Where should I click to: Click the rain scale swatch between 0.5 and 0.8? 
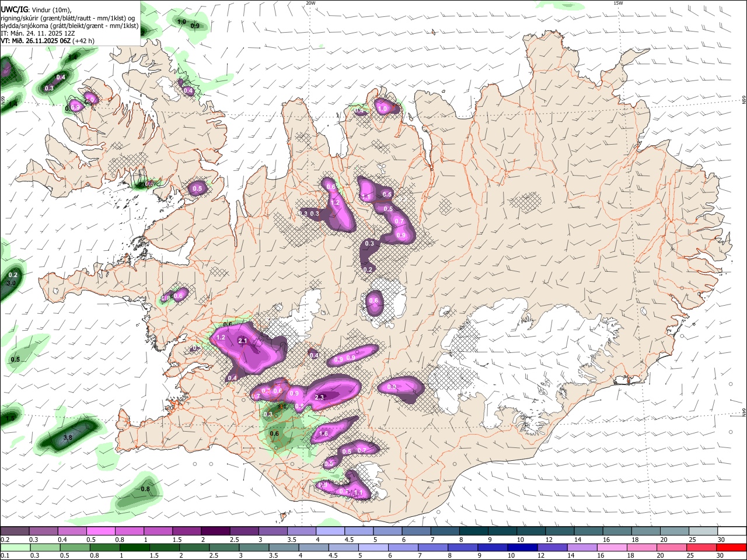[75, 547]
